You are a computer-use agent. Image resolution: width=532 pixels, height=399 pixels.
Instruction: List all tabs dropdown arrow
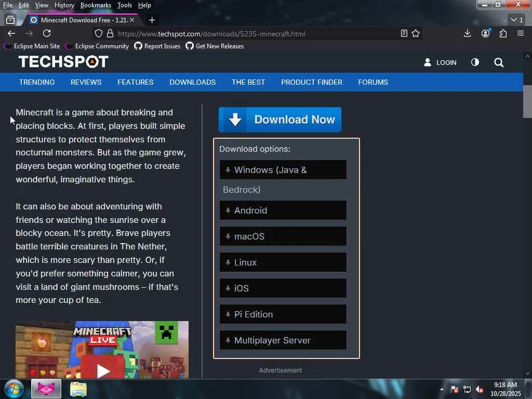pyautogui.click(x=517, y=20)
